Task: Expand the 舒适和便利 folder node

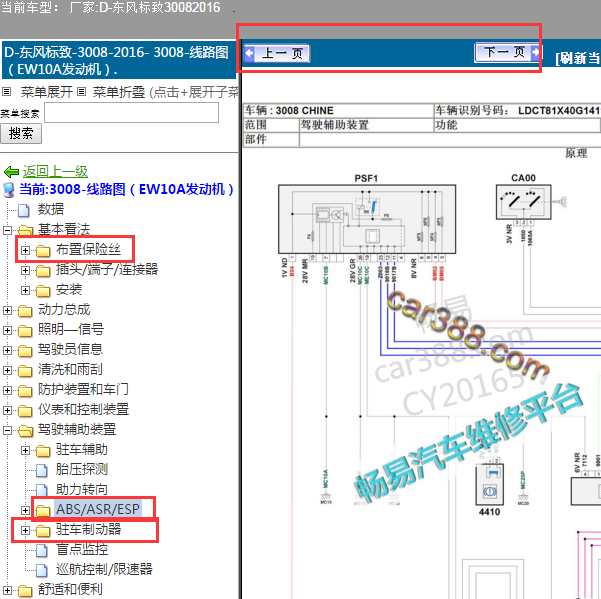Action: pyautogui.click(x=7, y=590)
